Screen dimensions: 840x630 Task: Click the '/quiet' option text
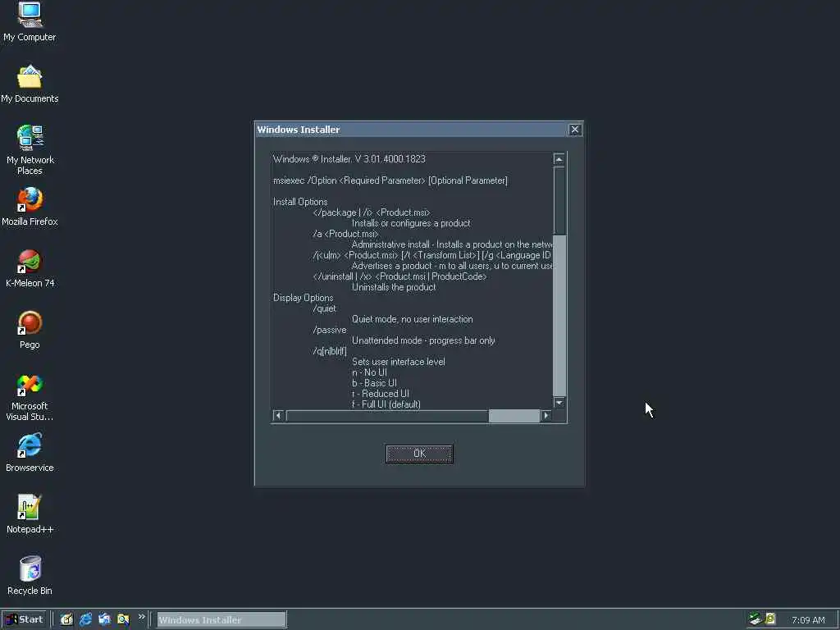tap(325, 308)
